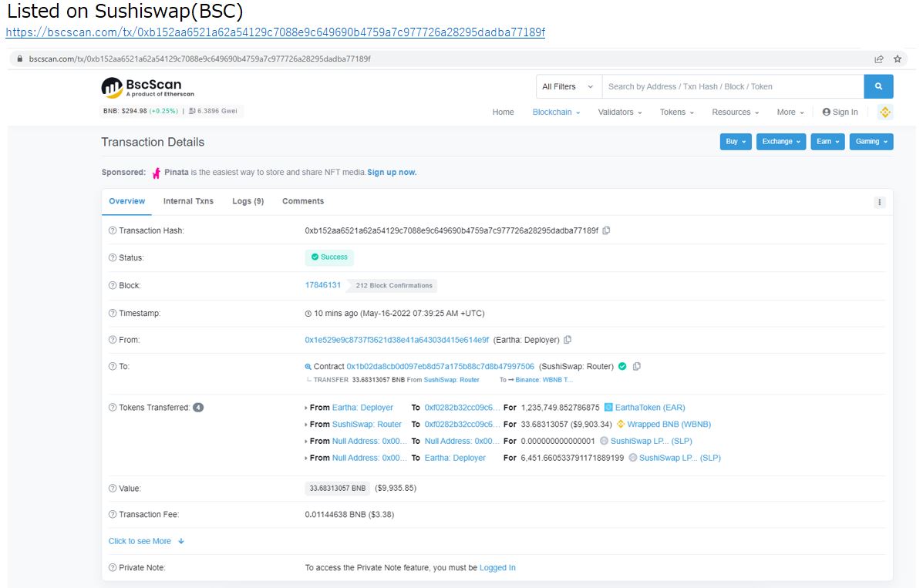This screenshot has height=588, width=923.
Task: Open the All Filters dropdown
Action: (x=568, y=86)
